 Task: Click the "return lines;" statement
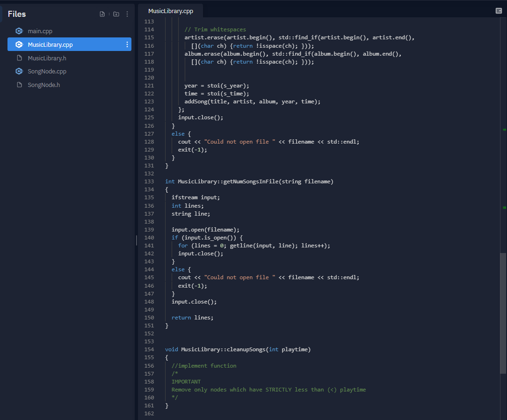coord(192,318)
